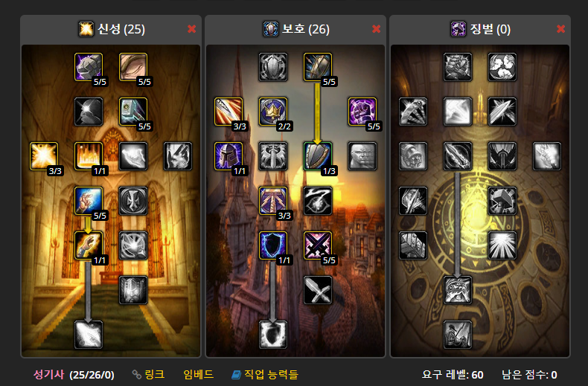Click the Retribution swirl talent in top row

coord(502,67)
